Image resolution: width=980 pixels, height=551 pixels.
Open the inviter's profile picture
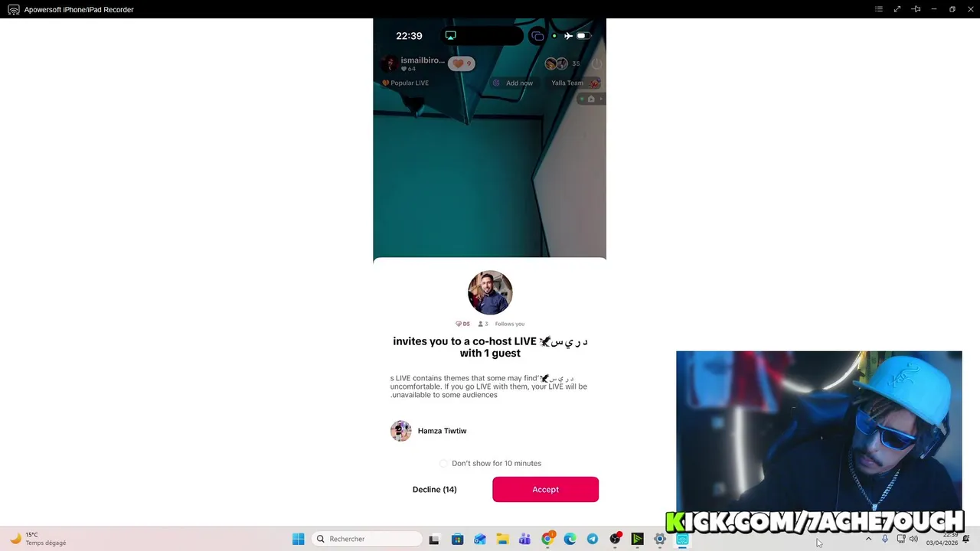click(490, 292)
